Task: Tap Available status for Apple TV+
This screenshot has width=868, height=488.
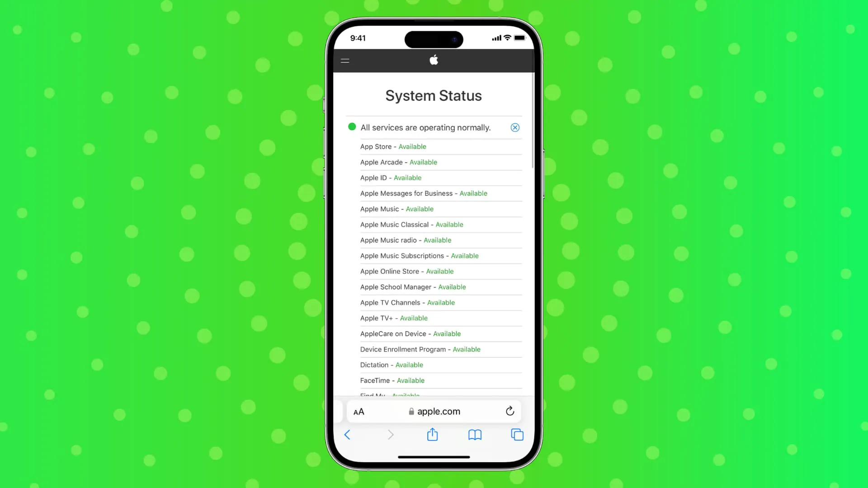Action: coord(414,318)
